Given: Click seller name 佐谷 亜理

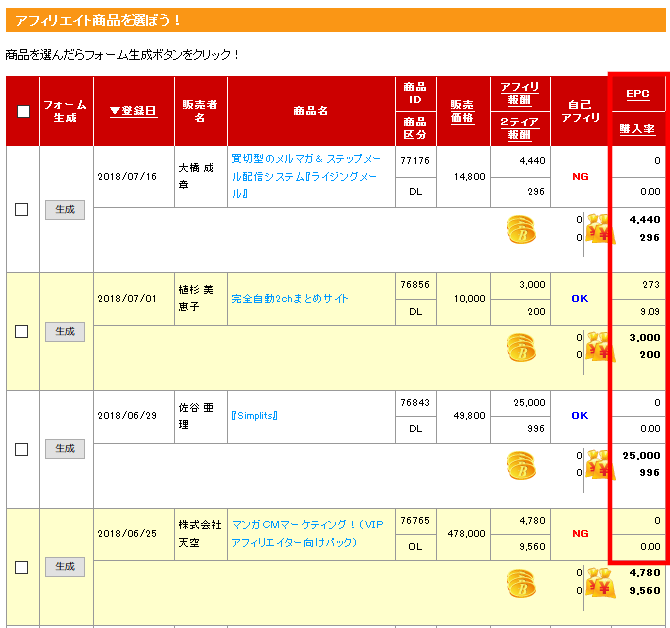Looking at the screenshot, I should 196,416.
